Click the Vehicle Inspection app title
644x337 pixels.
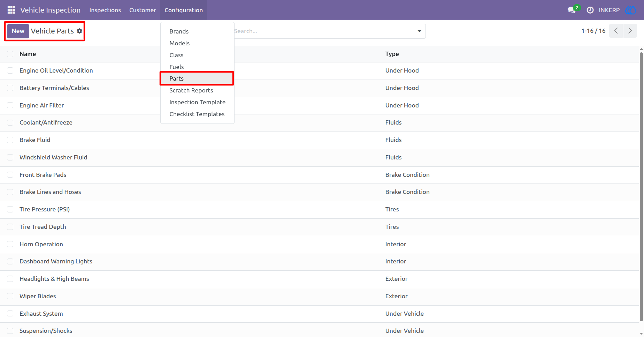coord(50,10)
